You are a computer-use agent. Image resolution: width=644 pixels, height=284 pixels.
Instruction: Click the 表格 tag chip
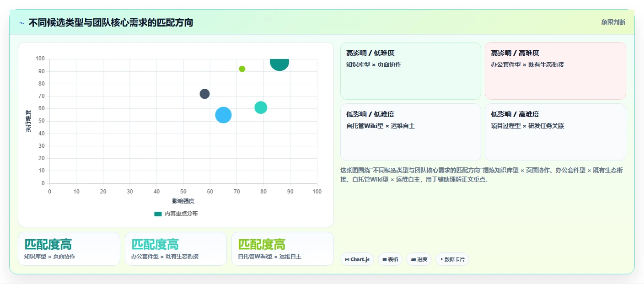[x=390, y=259]
